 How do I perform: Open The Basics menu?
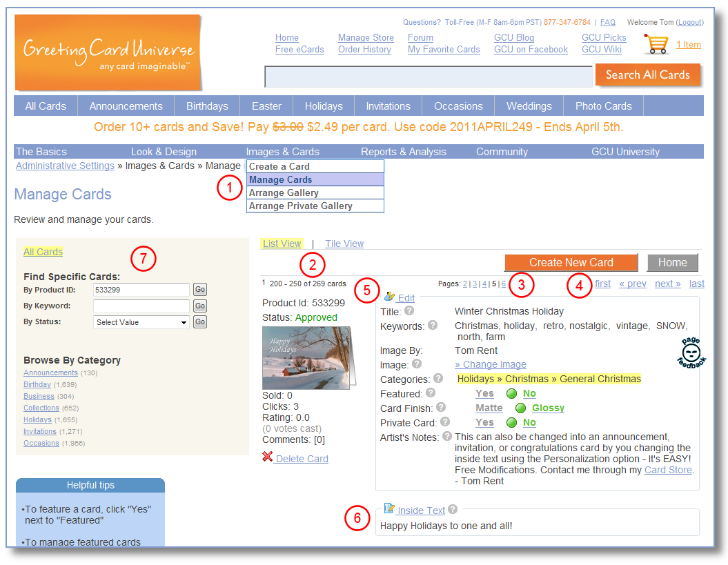point(41,152)
